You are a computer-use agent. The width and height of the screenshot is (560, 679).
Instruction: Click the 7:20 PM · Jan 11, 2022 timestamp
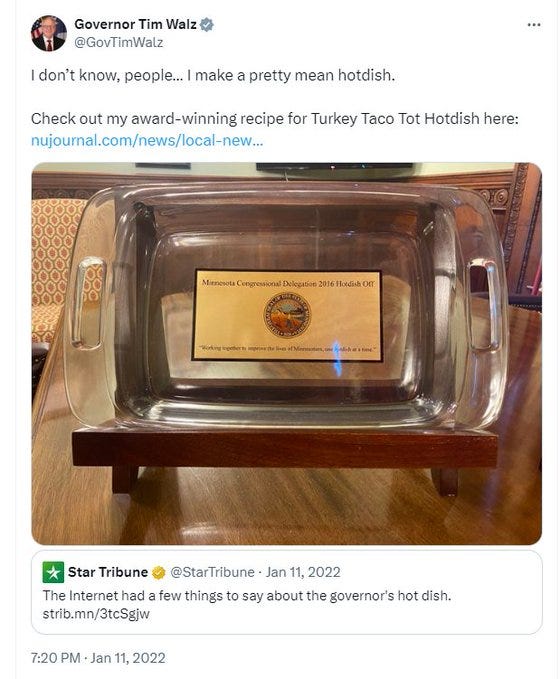pos(98,658)
